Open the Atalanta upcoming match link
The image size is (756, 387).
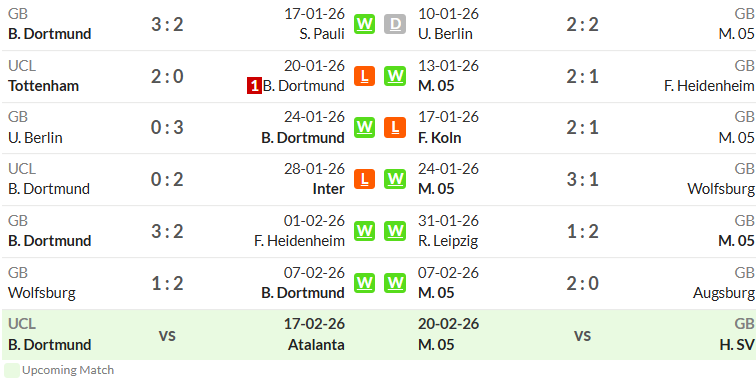tap(316, 345)
